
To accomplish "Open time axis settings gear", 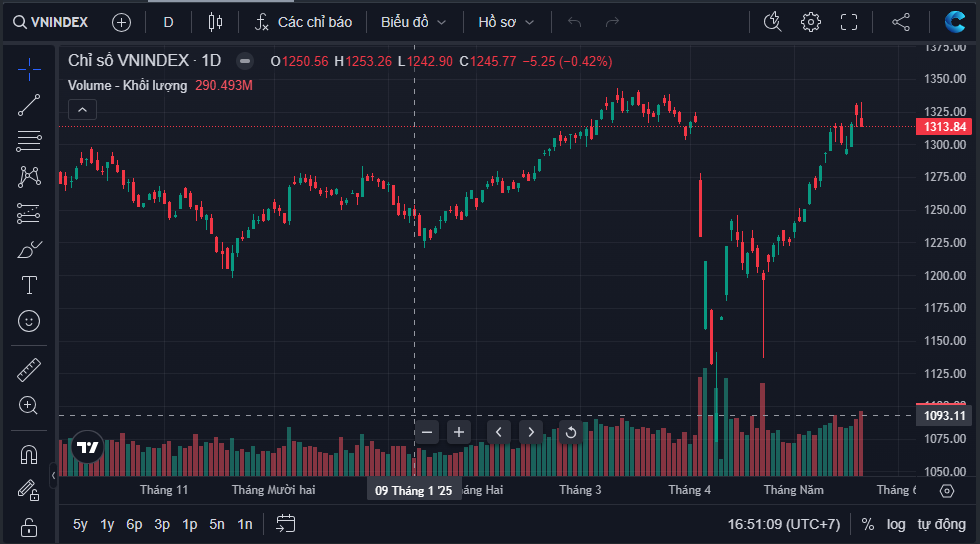I will (x=947, y=491).
